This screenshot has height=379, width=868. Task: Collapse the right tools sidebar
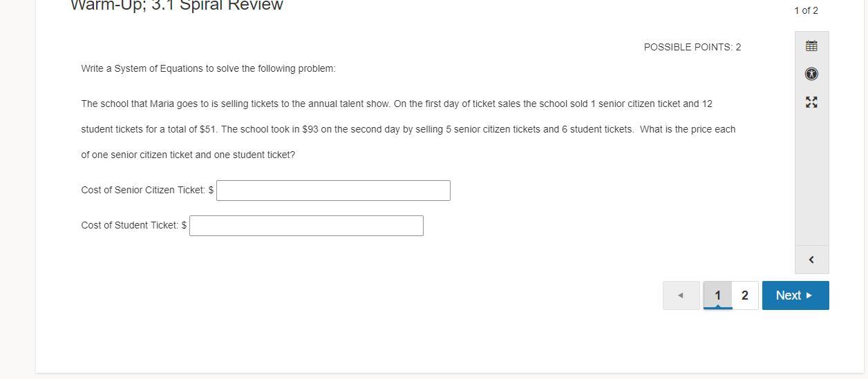[x=811, y=260]
